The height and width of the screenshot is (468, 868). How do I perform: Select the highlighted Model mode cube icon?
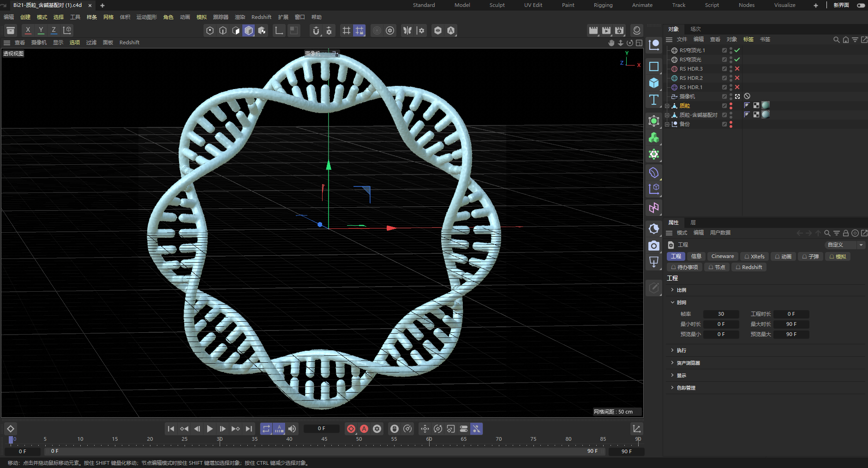pos(249,30)
